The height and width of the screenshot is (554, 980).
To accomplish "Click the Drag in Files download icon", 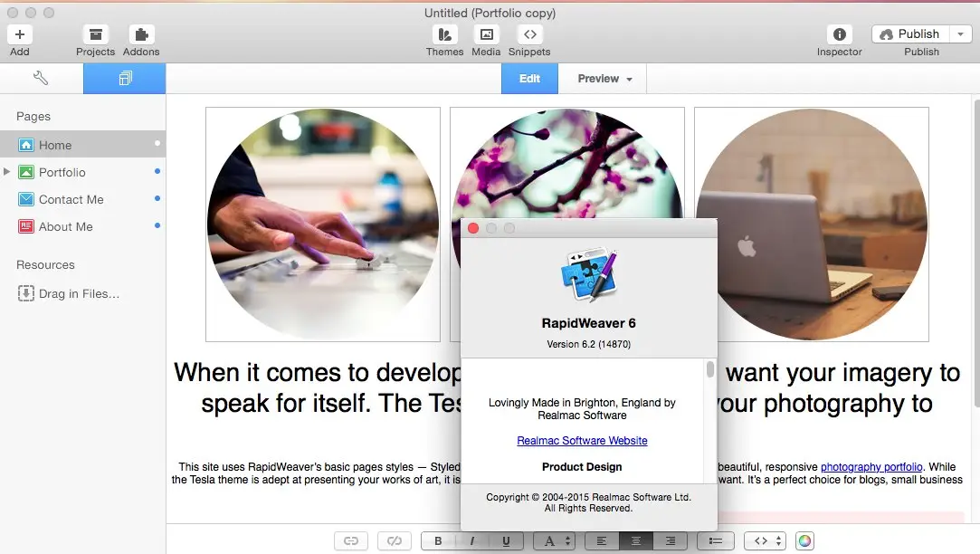I will click(x=25, y=293).
